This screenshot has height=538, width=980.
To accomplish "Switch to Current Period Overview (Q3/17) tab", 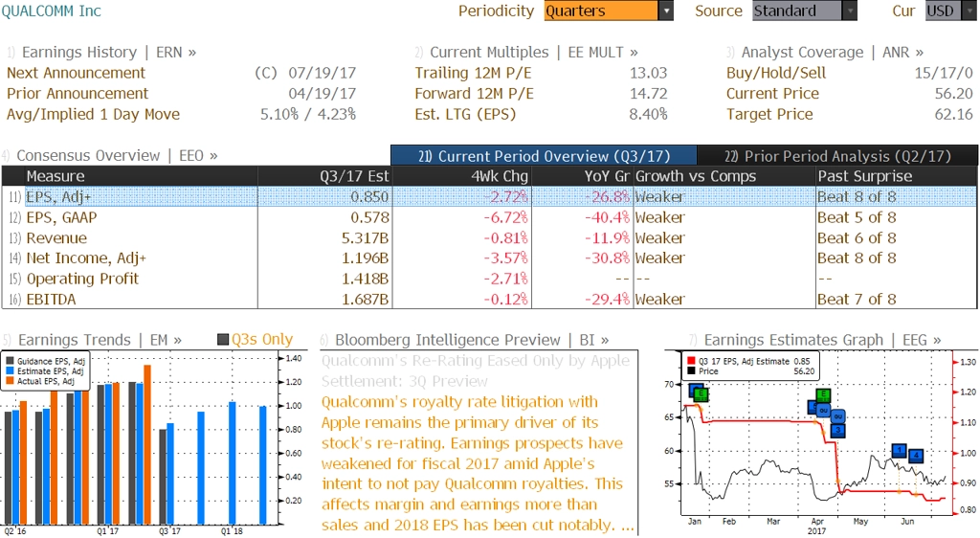I will [x=544, y=156].
